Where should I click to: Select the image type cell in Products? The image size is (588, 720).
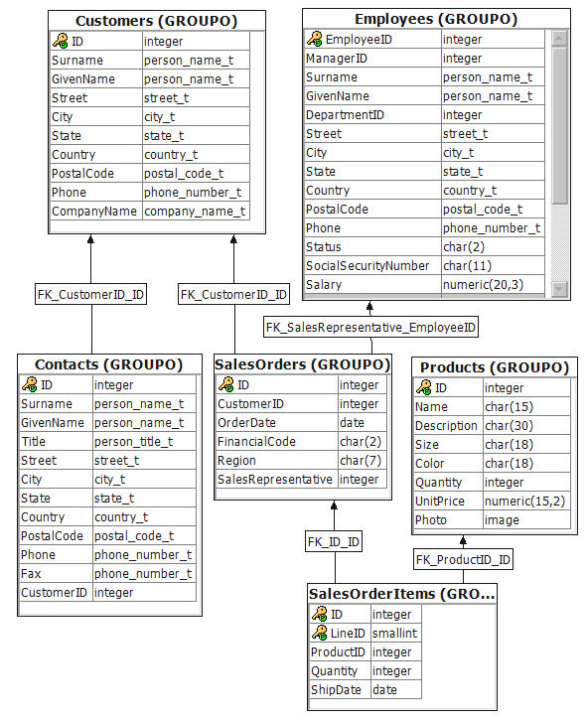(x=526, y=519)
